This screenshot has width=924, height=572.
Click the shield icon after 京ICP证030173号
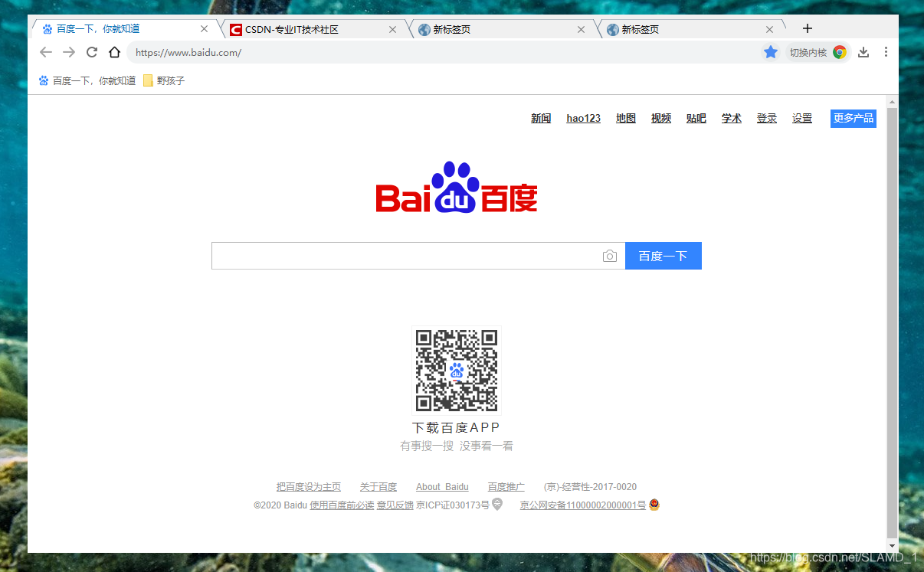(497, 504)
